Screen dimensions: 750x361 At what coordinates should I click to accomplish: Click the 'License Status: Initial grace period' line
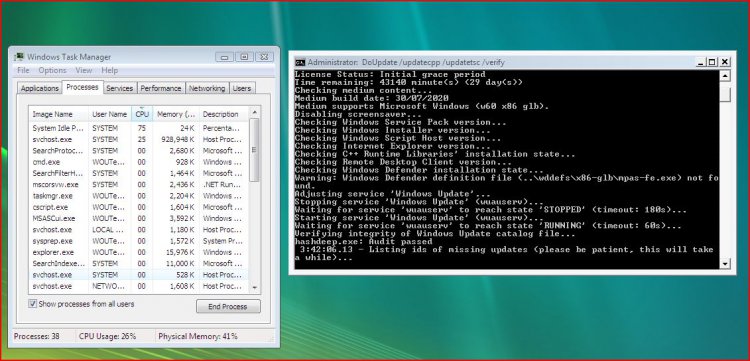pos(390,74)
